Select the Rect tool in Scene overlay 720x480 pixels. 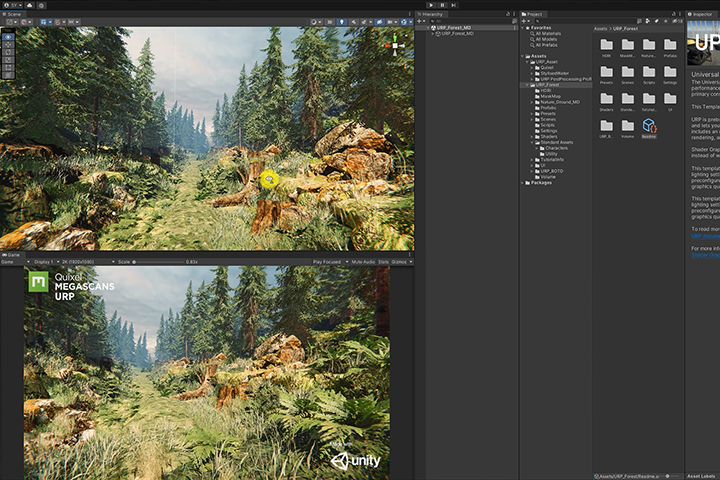[x=8, y=68]
